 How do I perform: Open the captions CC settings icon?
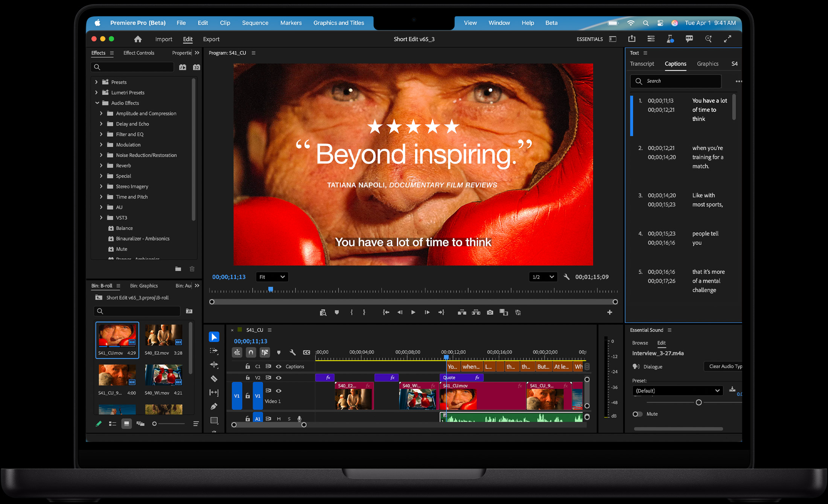tap(306, 352)
